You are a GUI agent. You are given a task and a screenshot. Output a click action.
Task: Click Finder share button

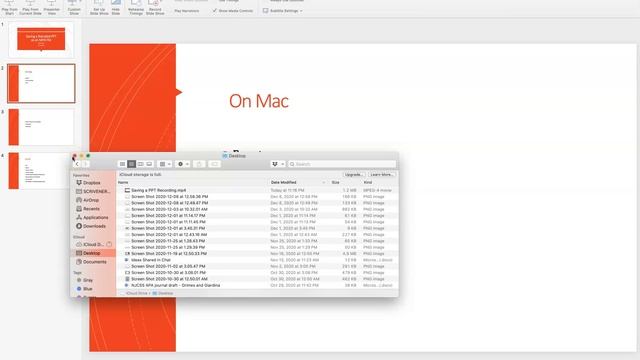point(199,164)
